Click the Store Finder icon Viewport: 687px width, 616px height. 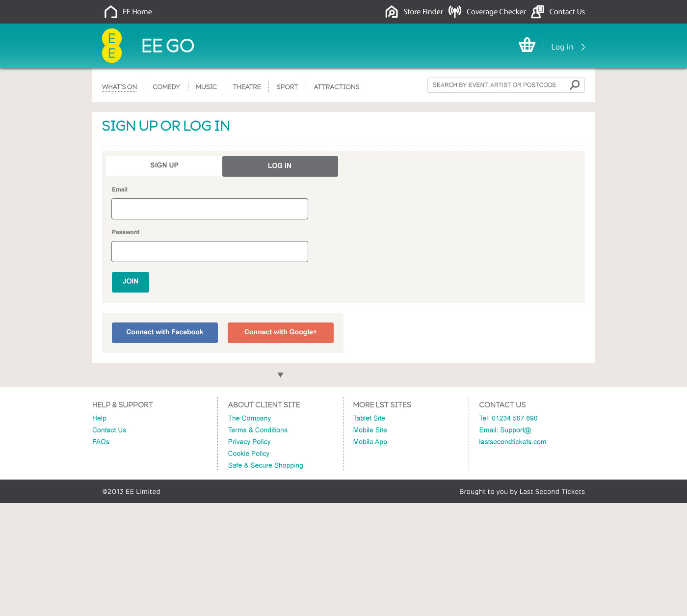[392, 12]
